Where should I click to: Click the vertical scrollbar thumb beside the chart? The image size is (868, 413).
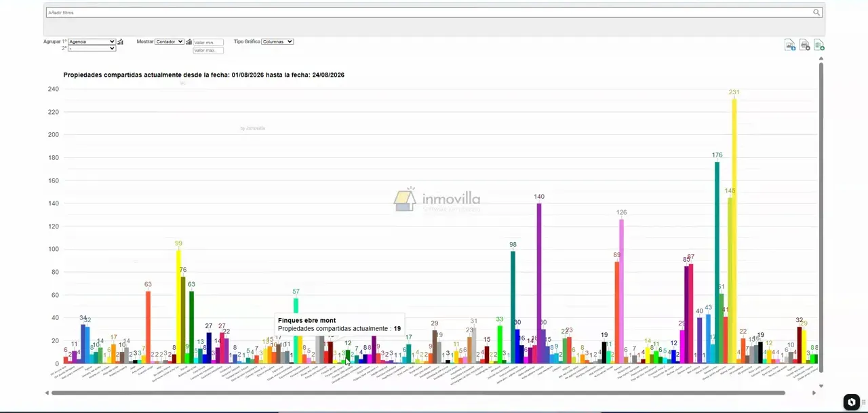coord(821,217)
